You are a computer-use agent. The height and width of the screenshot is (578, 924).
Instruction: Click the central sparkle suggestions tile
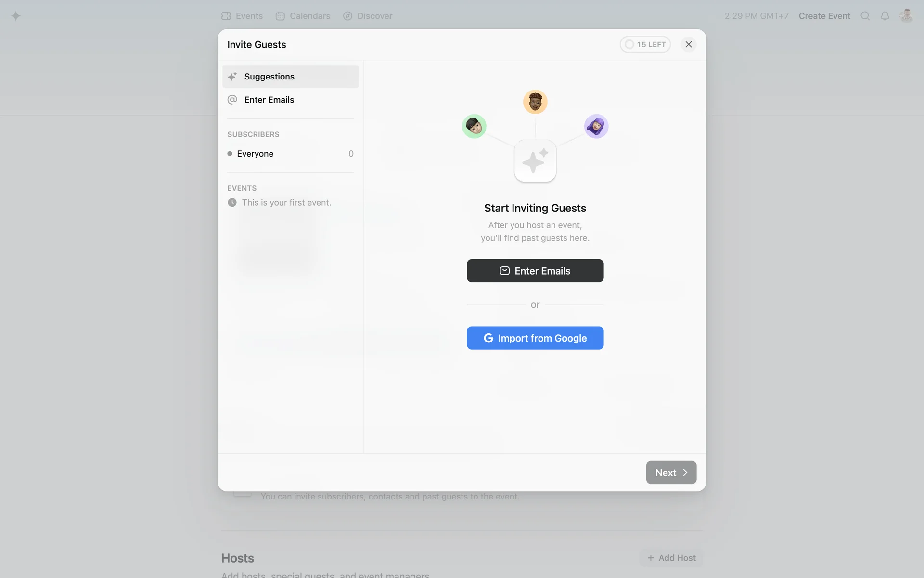click(535, 161)
